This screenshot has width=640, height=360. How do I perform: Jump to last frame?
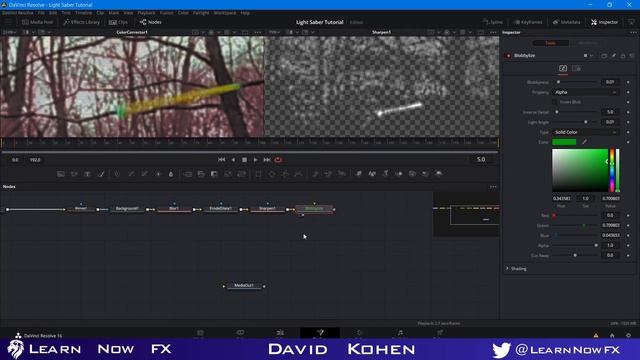267,160
